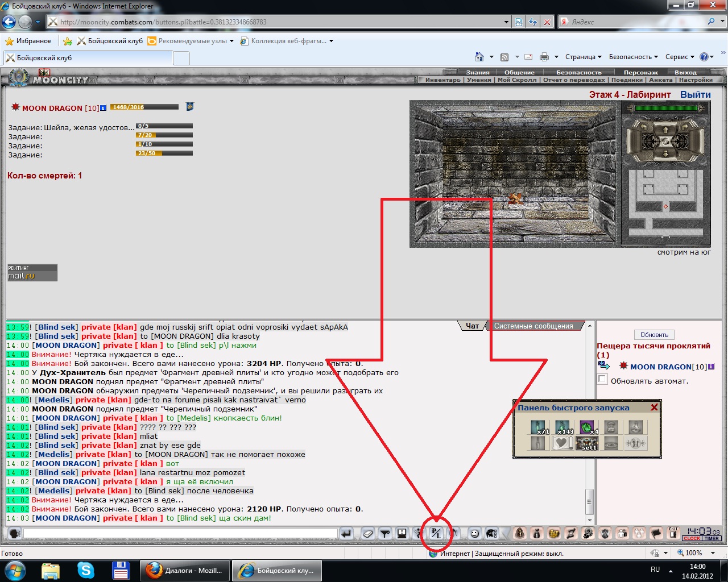728x582 pixels.
Task: Click the browser address bar URL
Action: [x=163, y=22]
